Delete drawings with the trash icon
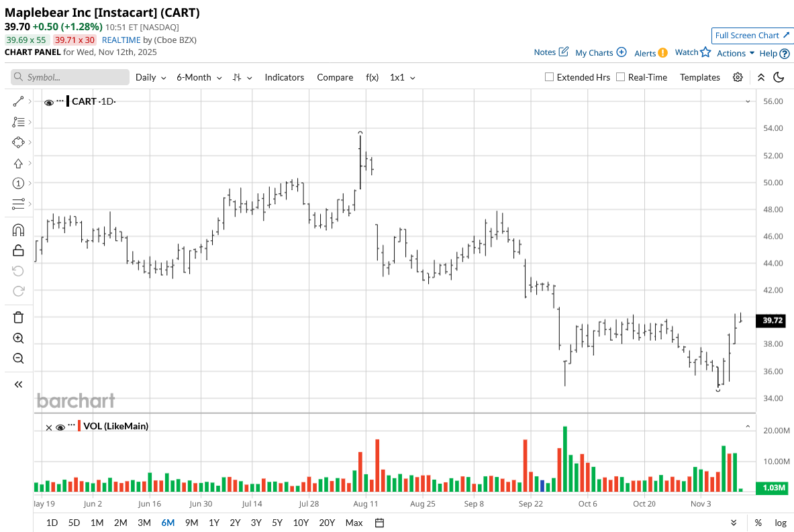This screenshot has width=794, height=532. tap(18, 317)
